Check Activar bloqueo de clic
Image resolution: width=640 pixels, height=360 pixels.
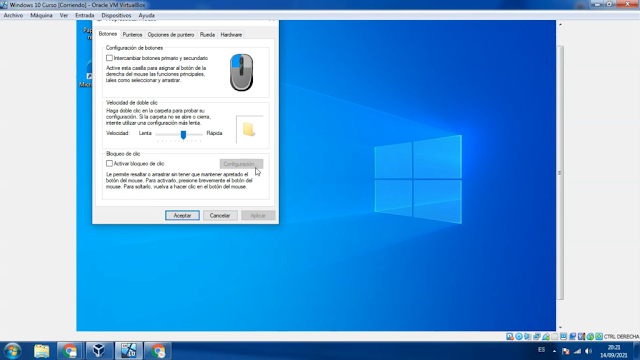coord(109,163)
